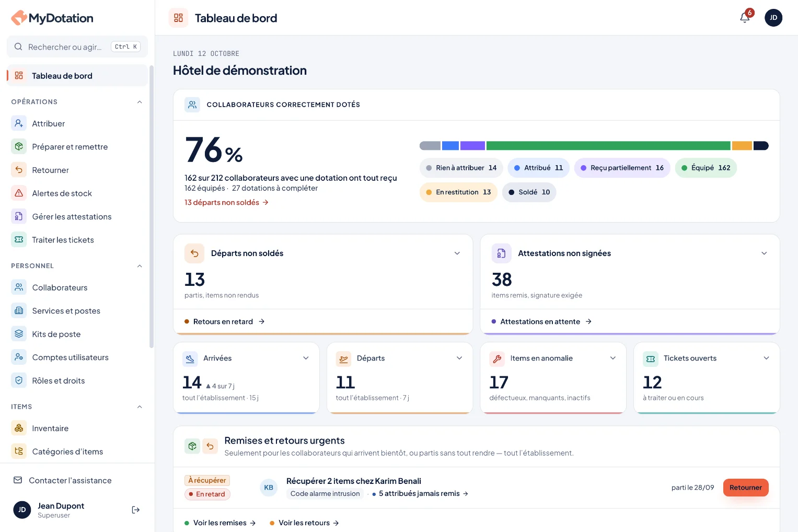798x532 pixels.
Task: Open the Retours en retard link
Action: (x=225, y=321)
